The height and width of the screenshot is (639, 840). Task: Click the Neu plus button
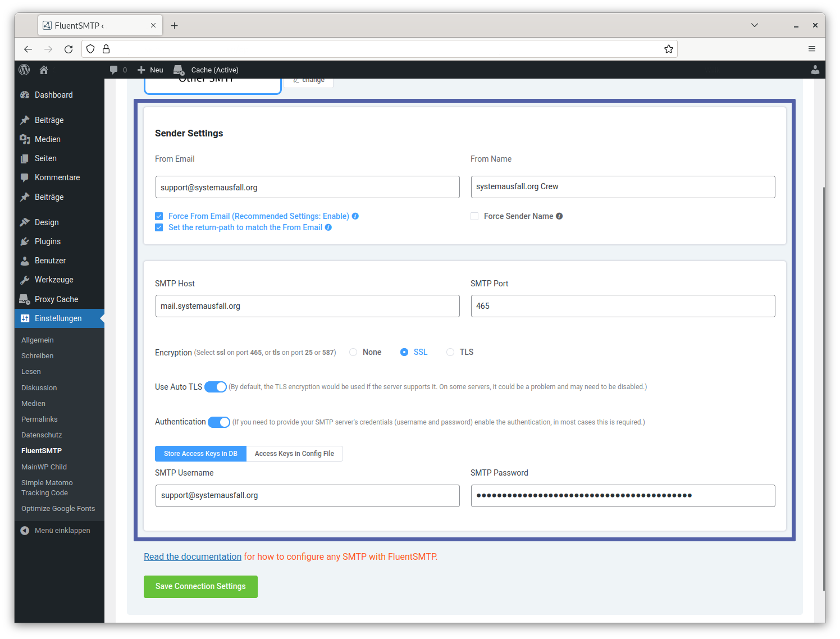click(150, 70)
